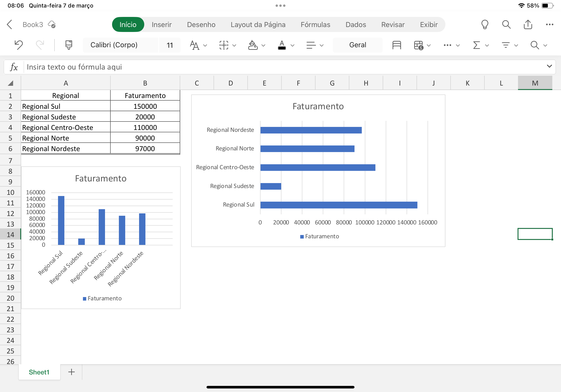Click the undo icon

(18, 45)
